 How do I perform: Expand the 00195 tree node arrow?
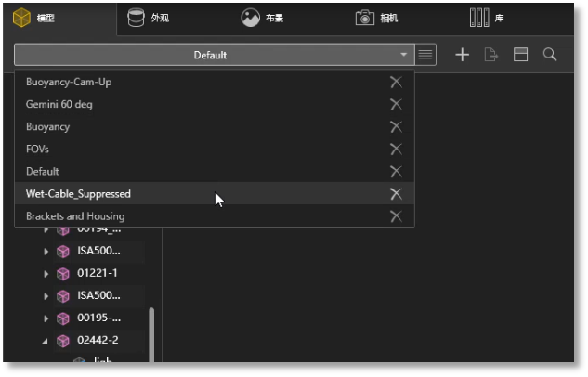pyautogui.click(x=46, y=318)
